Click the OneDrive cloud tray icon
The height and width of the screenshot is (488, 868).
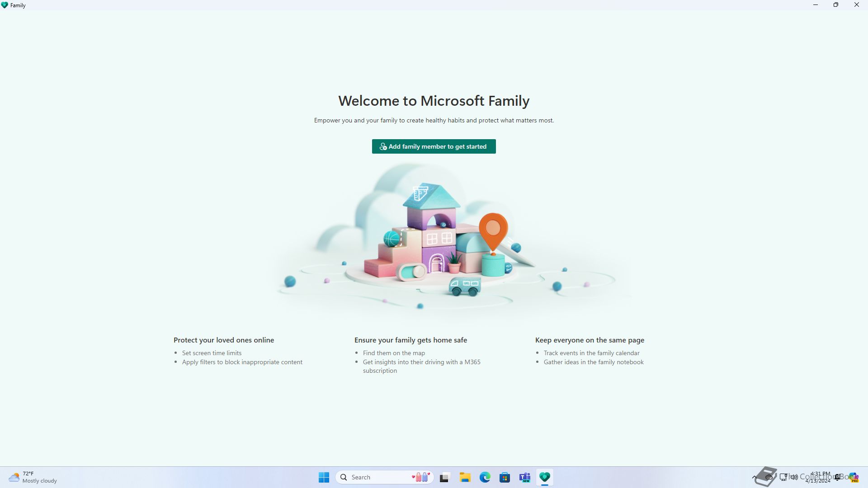pos(769,478)
